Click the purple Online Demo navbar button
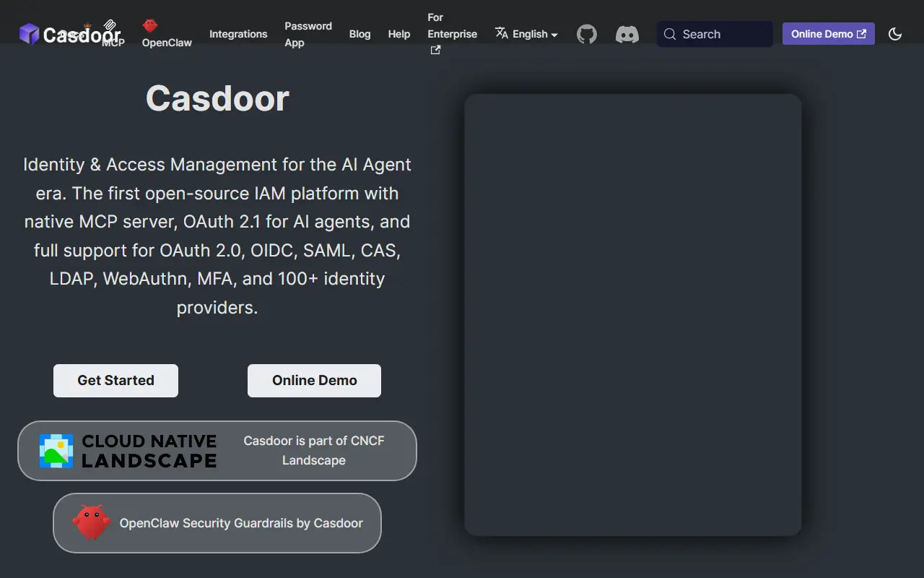The image size is (924, 578). coord(829,34)
